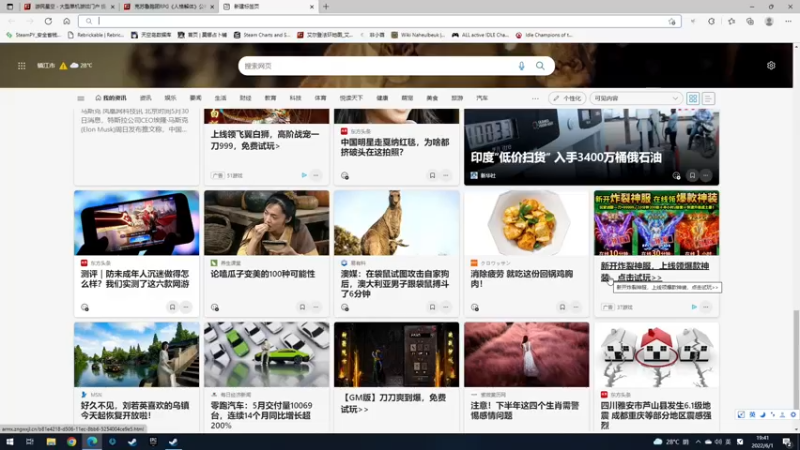Switch feed to list view icon
This screenshot has height=450, width=800.
coord(708,98)
